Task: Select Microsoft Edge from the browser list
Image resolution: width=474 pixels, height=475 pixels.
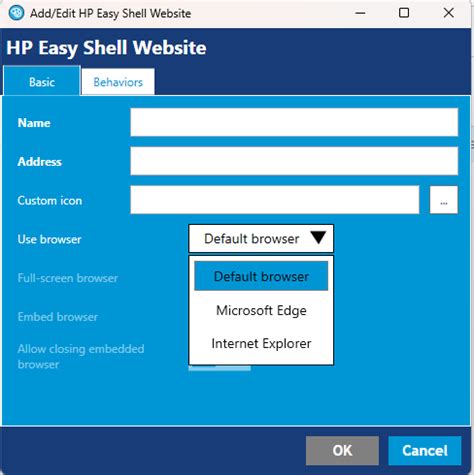Action: pos(261,310)
